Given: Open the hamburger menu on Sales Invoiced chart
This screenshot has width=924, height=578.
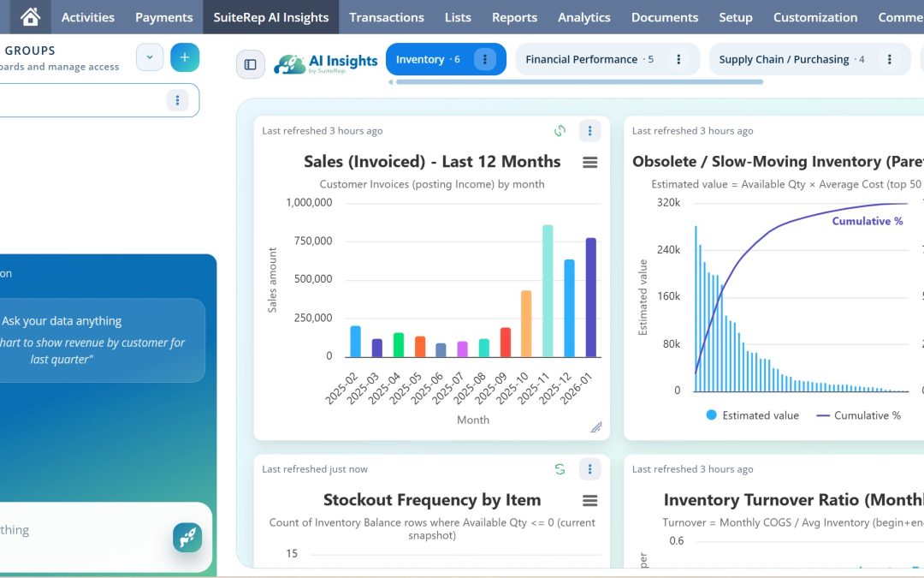Looking at the screenshot, I should (590, 162).
